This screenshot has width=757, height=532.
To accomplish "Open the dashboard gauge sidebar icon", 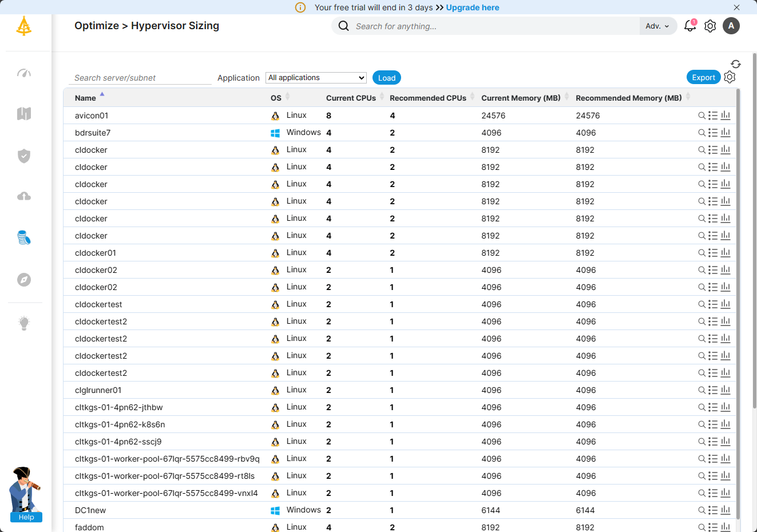I will 24,73.
